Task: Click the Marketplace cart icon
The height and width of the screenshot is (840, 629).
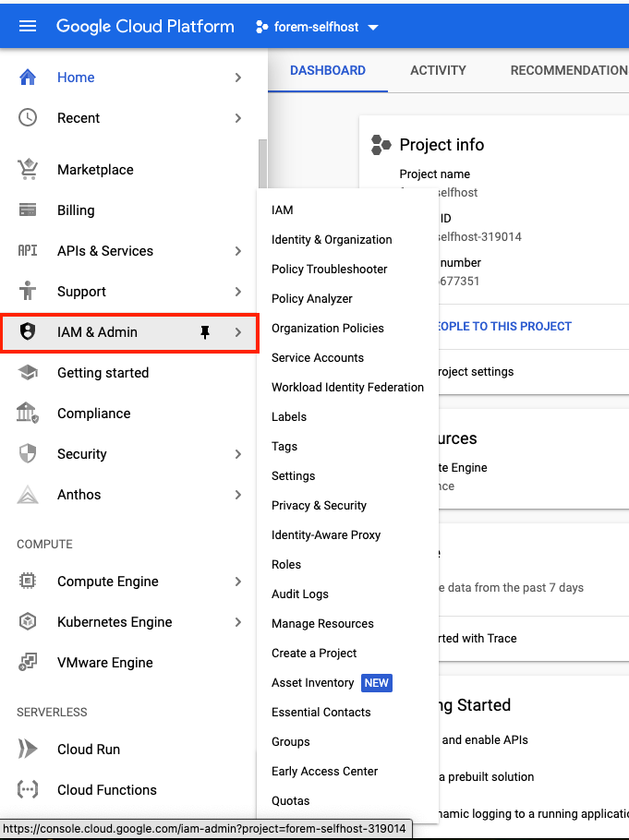Action: [x=28, y=169]
